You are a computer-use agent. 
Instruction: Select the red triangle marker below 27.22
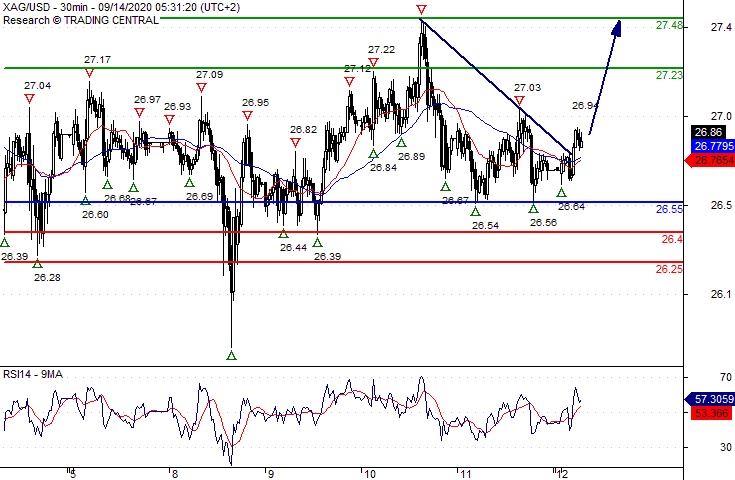pyautogui.click(x=373, y=62)
